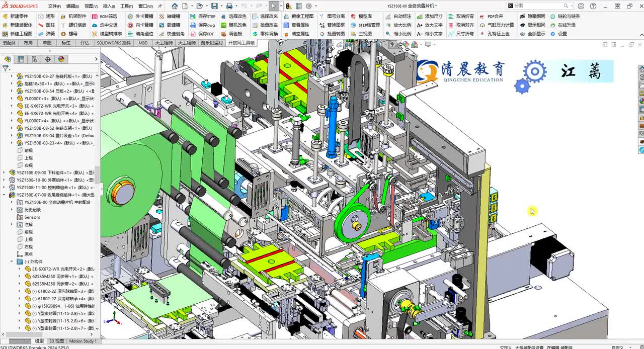
Task: Open the DisplayManager color-ball tab
Action: coord(61,59)
